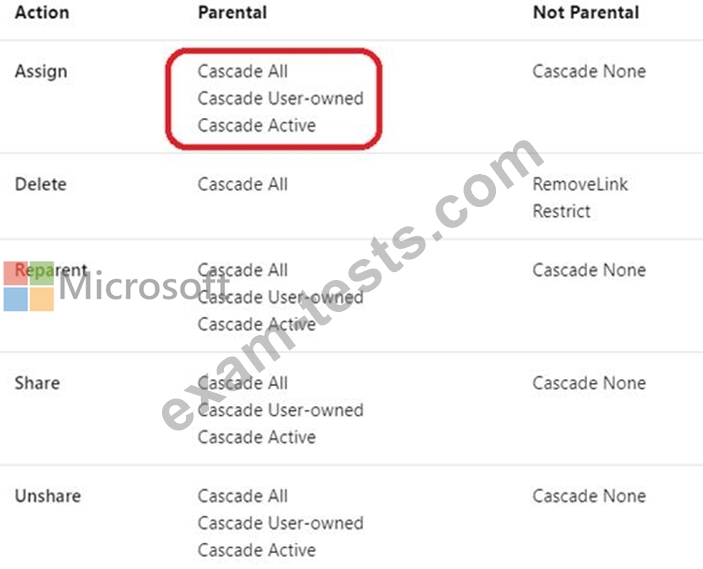Click Cascade All in the Assign row
The height and width of the screenshot is (569, 703).
pyautogui.click(x=243, y=72)
